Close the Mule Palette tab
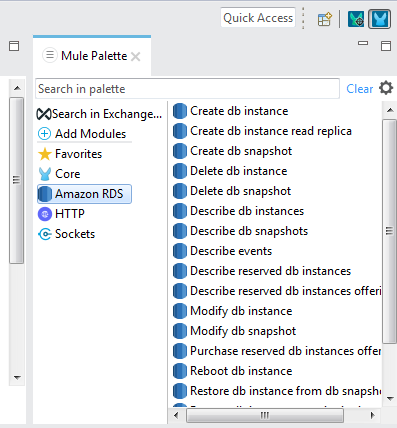 click(135, 56)
